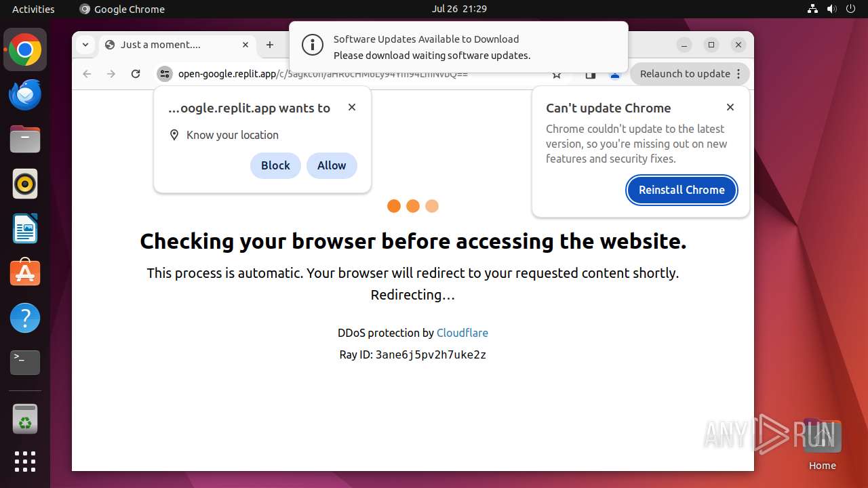The image size is (868, 488).
Task: Click Relaunch to update button
Action: point(690,74)
